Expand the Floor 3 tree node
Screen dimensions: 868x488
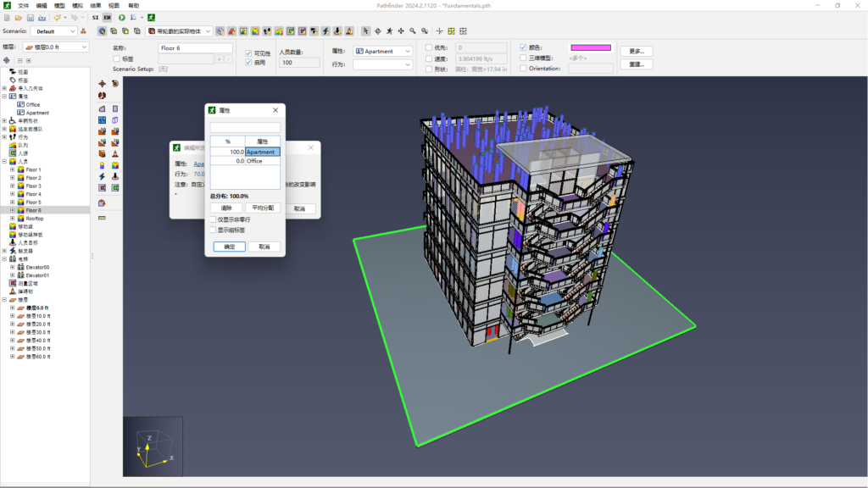[12, 186]
